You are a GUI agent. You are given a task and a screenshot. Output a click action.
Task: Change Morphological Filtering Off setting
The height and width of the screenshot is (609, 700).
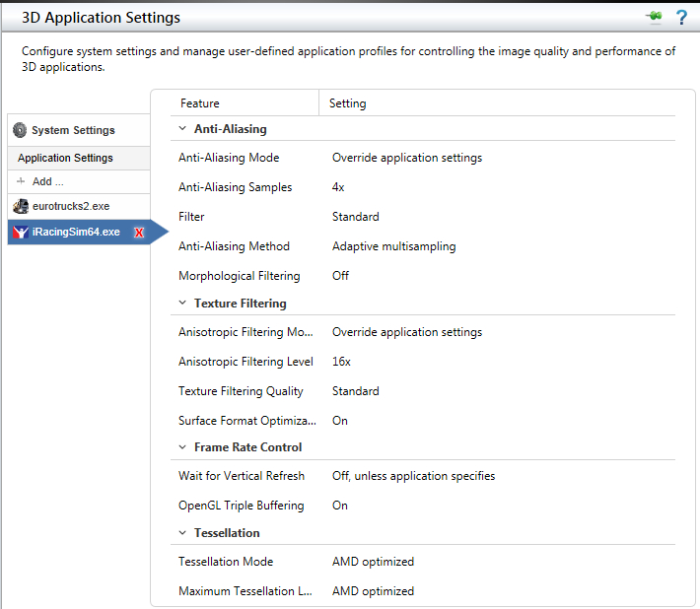click(x=340, y=276)
